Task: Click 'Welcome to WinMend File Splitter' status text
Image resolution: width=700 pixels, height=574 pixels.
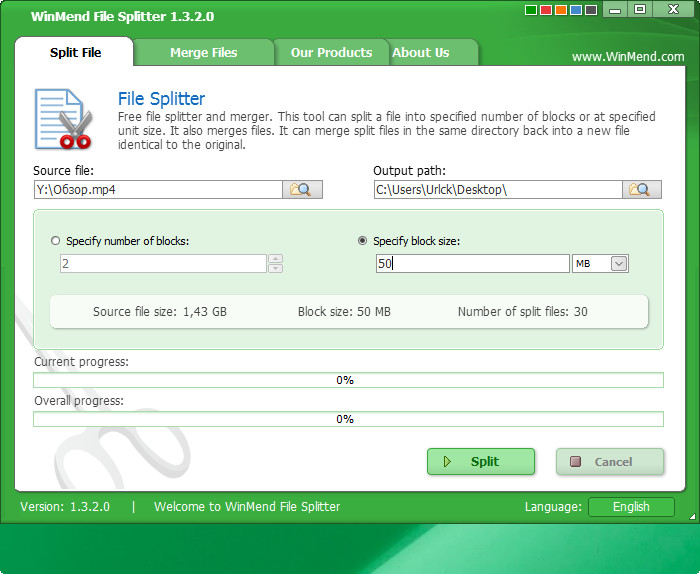Action: (x=247, y=507)
